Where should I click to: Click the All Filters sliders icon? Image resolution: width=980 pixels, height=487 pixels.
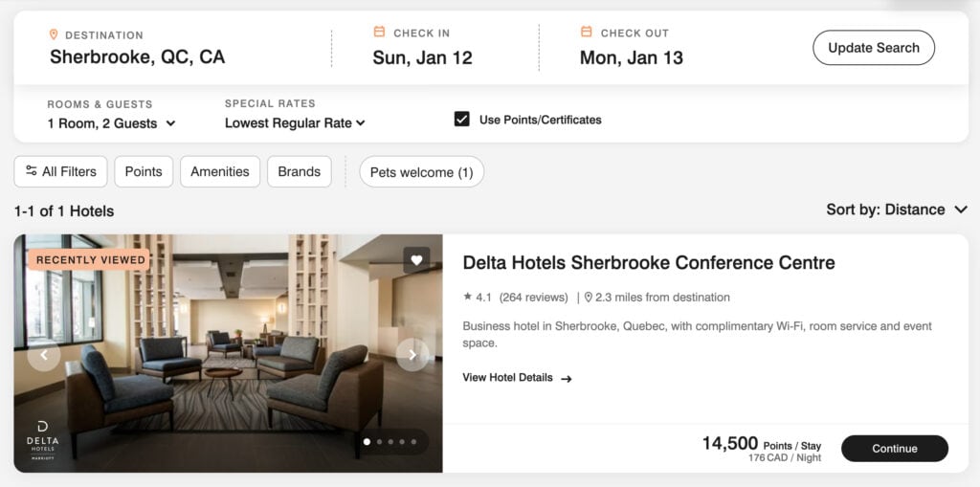32,172
